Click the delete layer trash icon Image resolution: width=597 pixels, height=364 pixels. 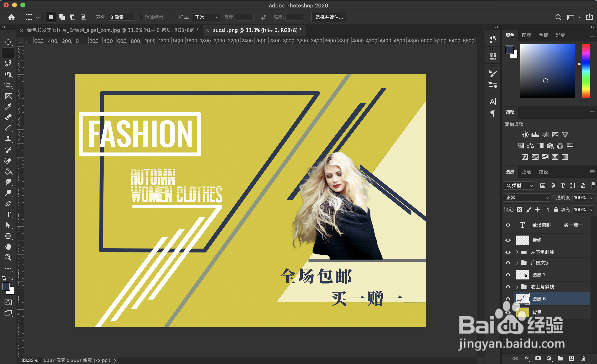[x=583, y=358]
